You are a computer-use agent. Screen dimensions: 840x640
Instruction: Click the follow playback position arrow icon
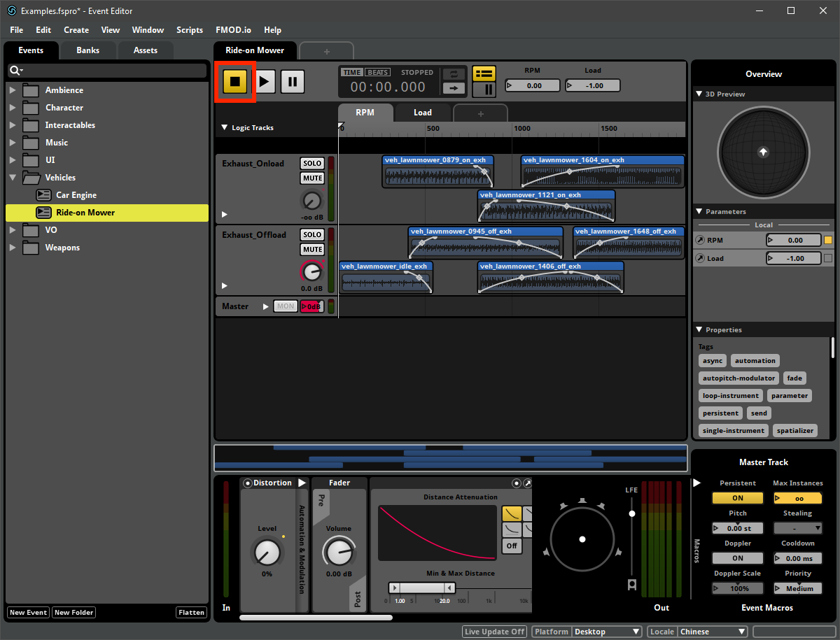tap(454, 87)
